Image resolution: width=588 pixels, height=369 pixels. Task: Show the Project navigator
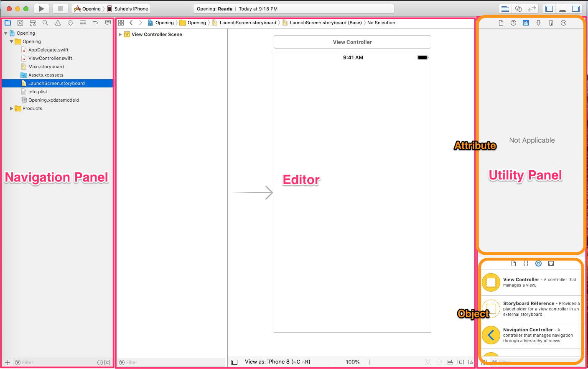click(x=8, y=23)
